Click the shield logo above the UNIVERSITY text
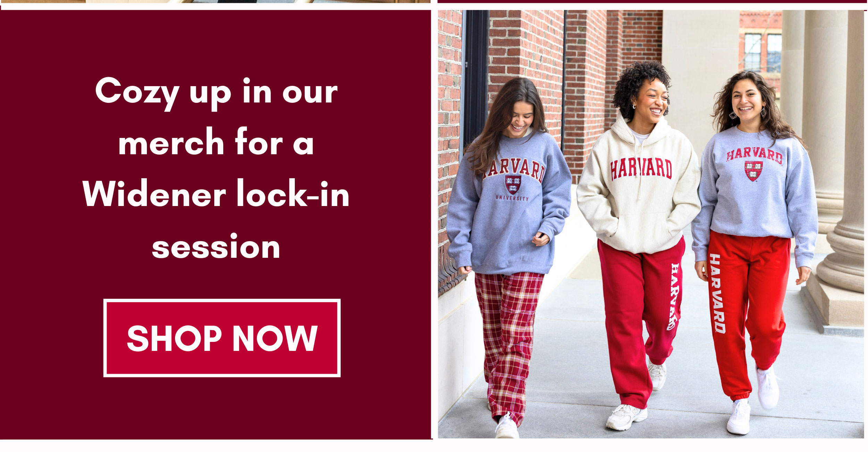The height and width of the screenshot is (452, 868). click(x=513, y=184)
